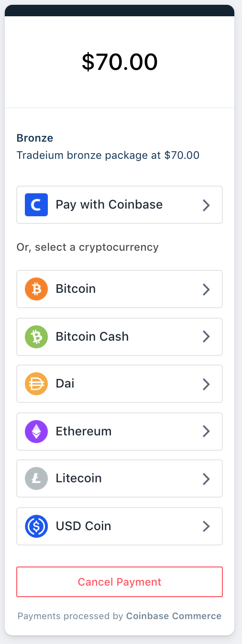Click the Tradeium bronze package description

tap(108, 155)
